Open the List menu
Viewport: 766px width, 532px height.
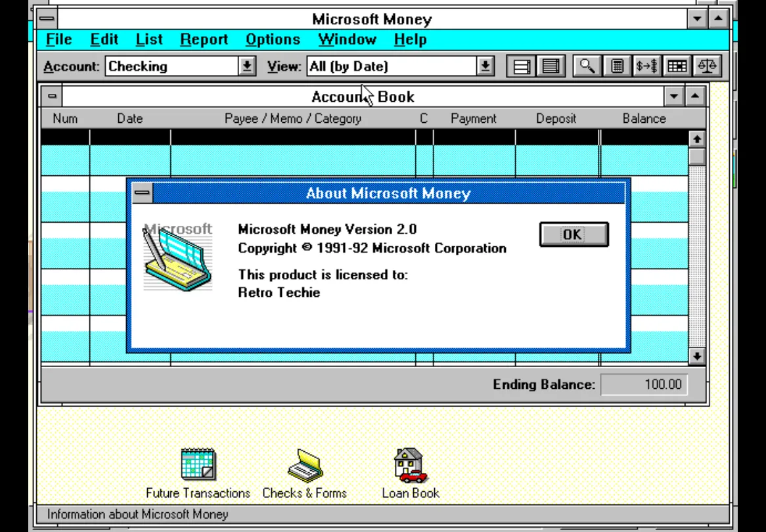coord(149,39)
